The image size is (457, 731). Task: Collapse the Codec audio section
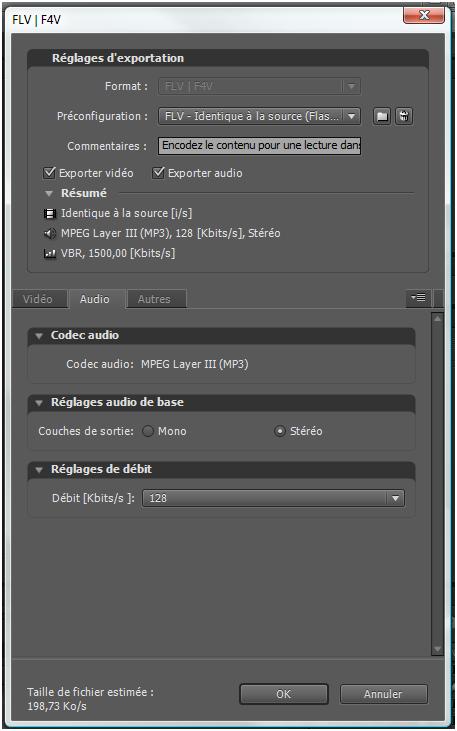point(40,336)
